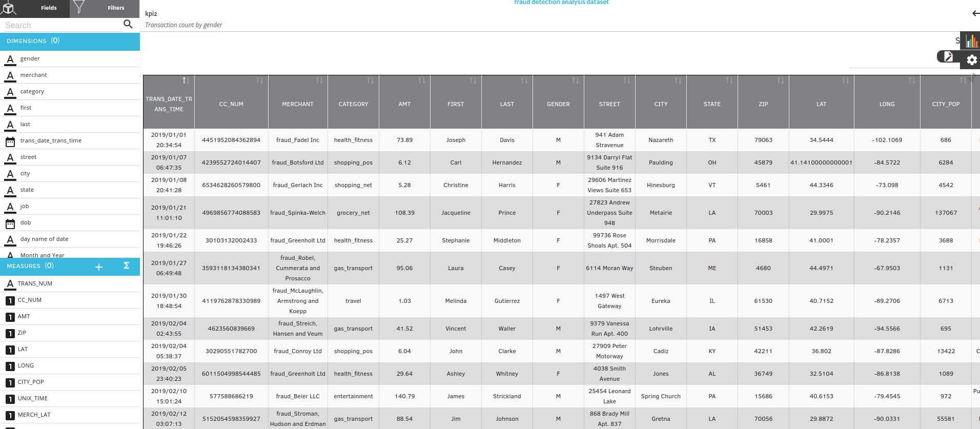Click the calendar icon beside dob
Viewport: 980px width, 429px height.
click(10, 223)
